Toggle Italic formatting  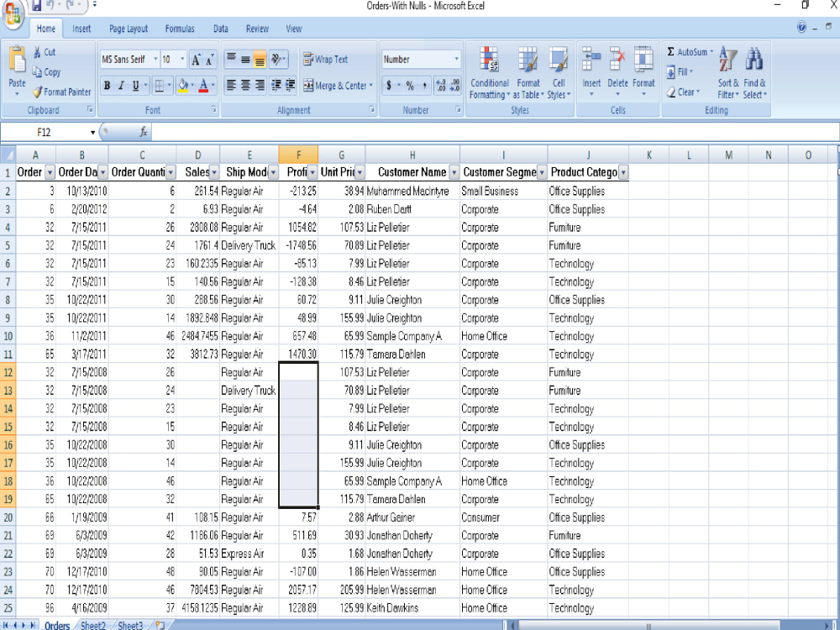pos(121,85)
